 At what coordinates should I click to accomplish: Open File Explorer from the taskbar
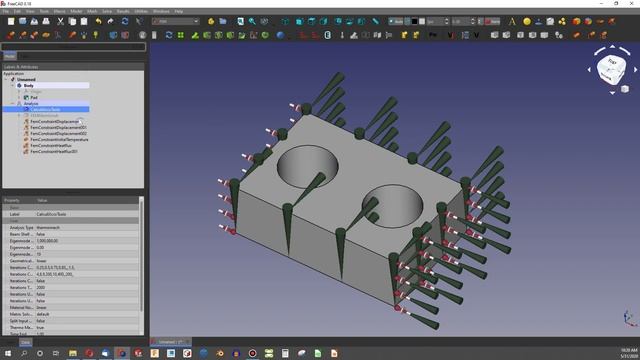[73, 353]
